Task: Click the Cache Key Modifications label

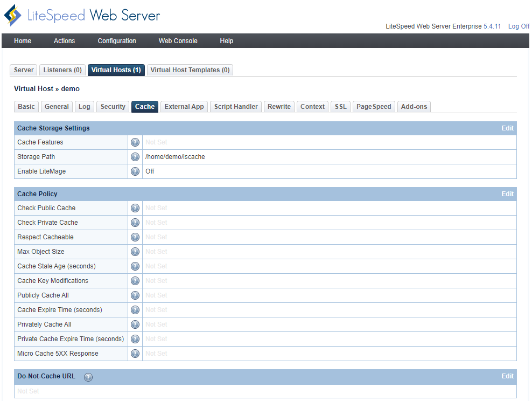Action: pyautogui.click(x=53, y=281)
